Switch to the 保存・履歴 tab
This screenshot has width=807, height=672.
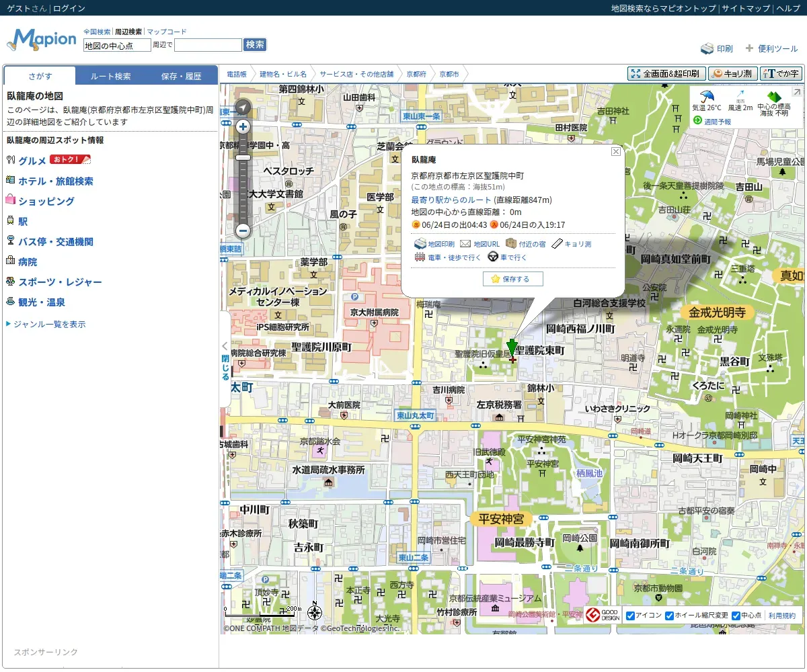click(181, 76)
